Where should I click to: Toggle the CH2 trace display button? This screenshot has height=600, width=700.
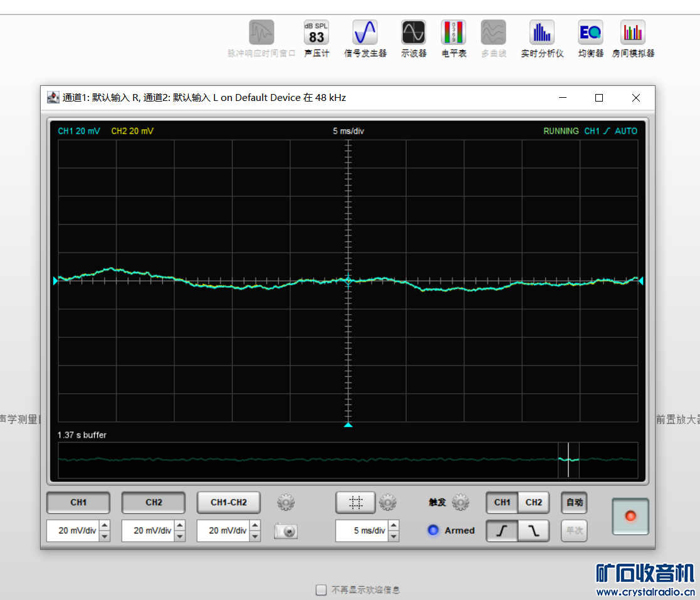154,502
